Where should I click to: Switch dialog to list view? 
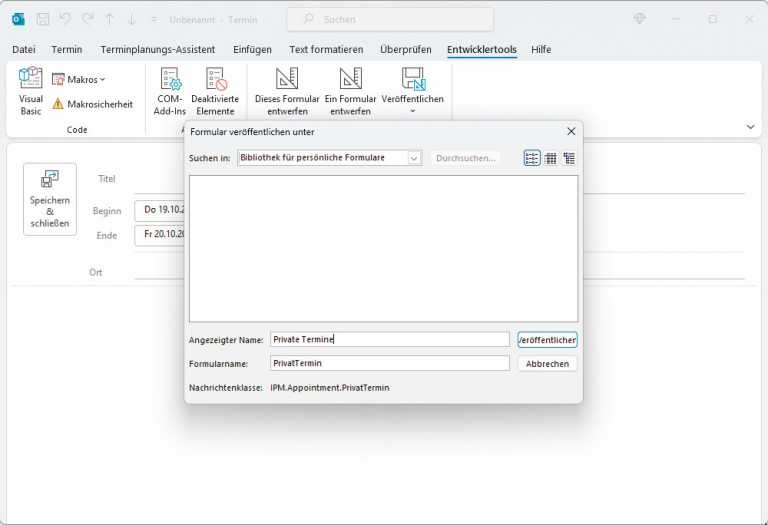pos(532,158)
